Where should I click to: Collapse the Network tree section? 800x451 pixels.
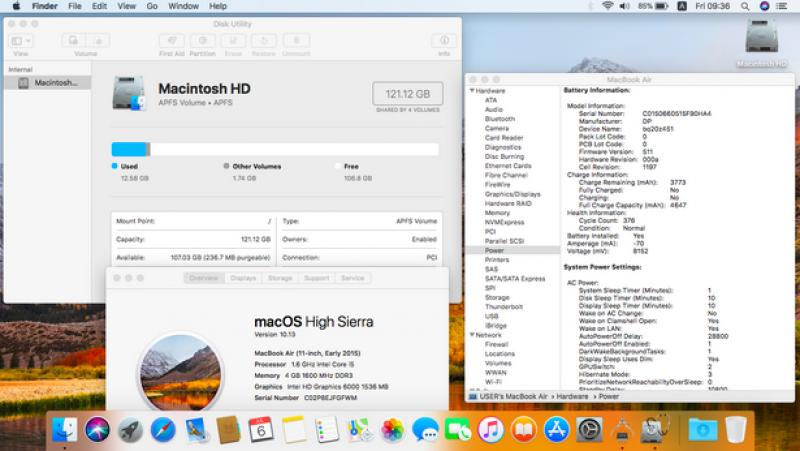click(x=471, y=335)
